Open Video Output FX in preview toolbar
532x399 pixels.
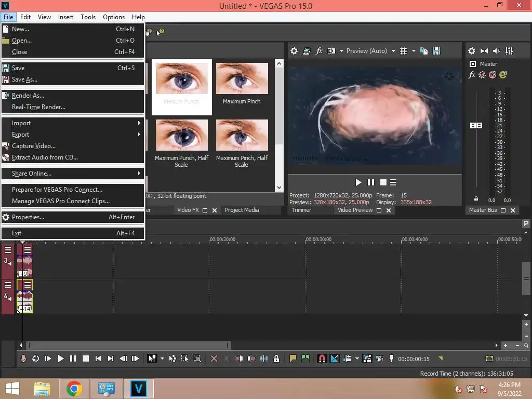click(x=319, y=51)
